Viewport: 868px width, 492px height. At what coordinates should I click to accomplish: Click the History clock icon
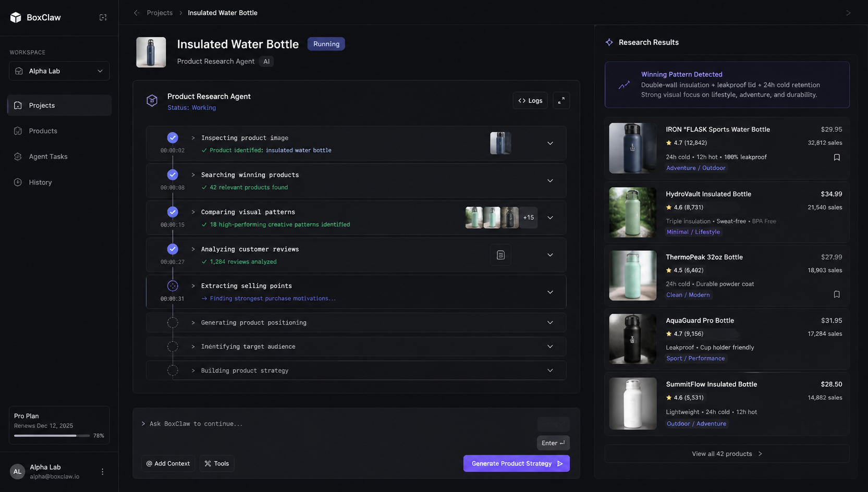18,182
